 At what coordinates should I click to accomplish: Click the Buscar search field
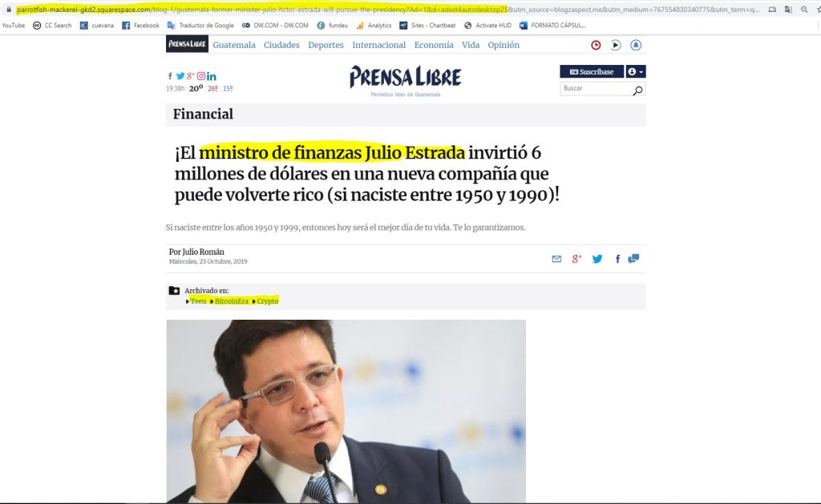pos(597,88)
